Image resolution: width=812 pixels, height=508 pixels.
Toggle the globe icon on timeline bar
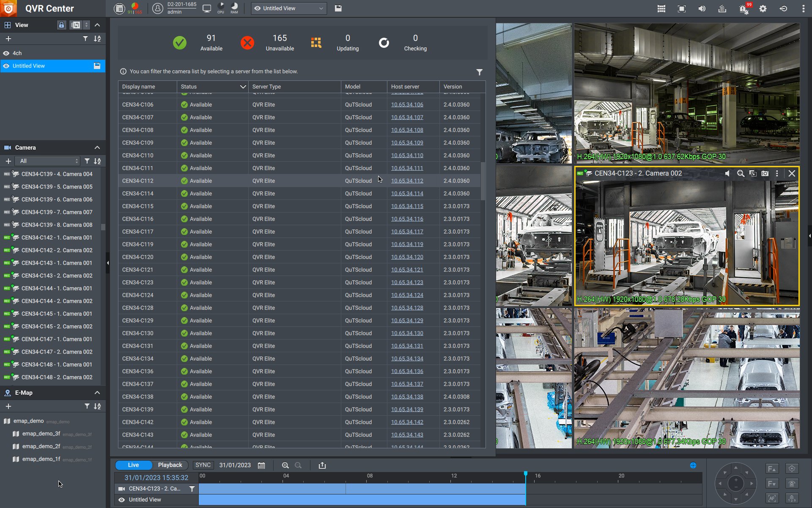coord(693,465)
